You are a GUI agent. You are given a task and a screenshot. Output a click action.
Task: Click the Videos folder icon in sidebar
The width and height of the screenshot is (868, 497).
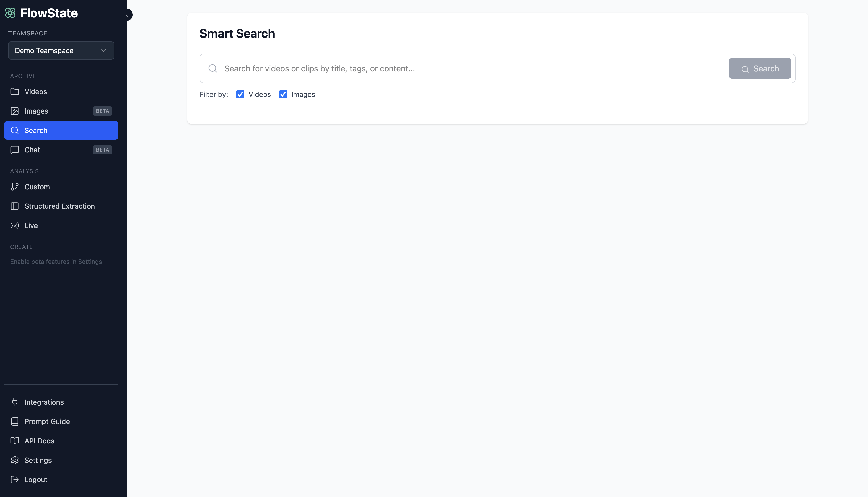pos(15,92)
